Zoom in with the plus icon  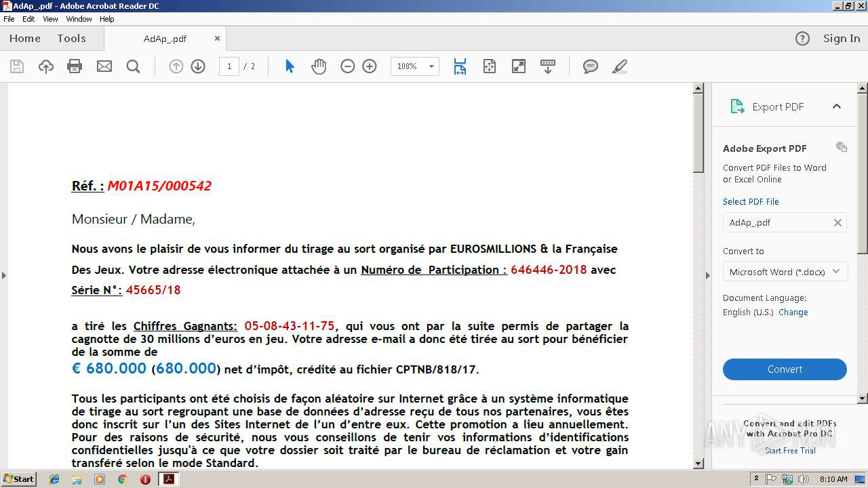click(x=370, y=66)
